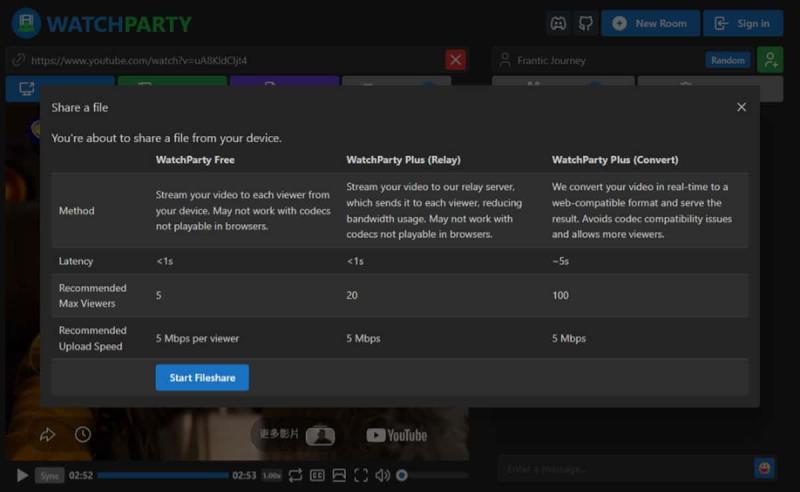800x492 pixels.
Task: Click the green invite friends icon
Action: 769,60
